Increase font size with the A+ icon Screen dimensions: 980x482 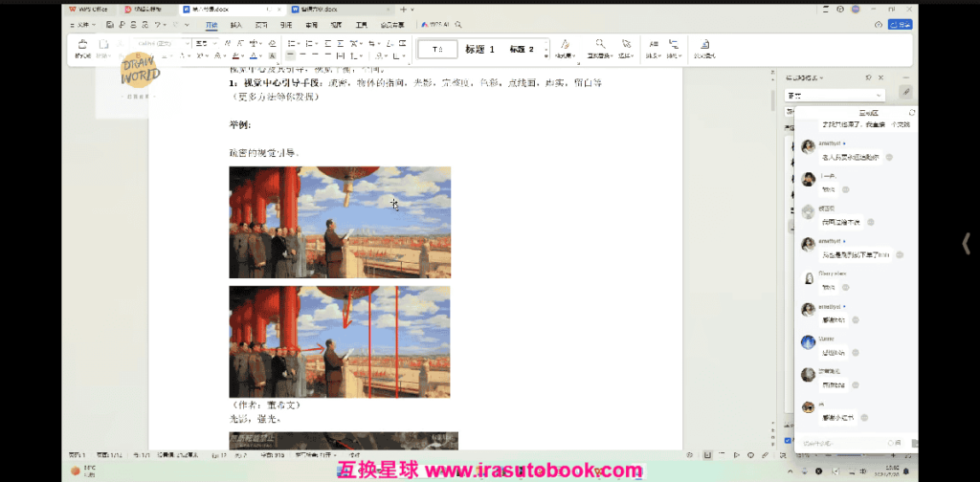(228, 43)
